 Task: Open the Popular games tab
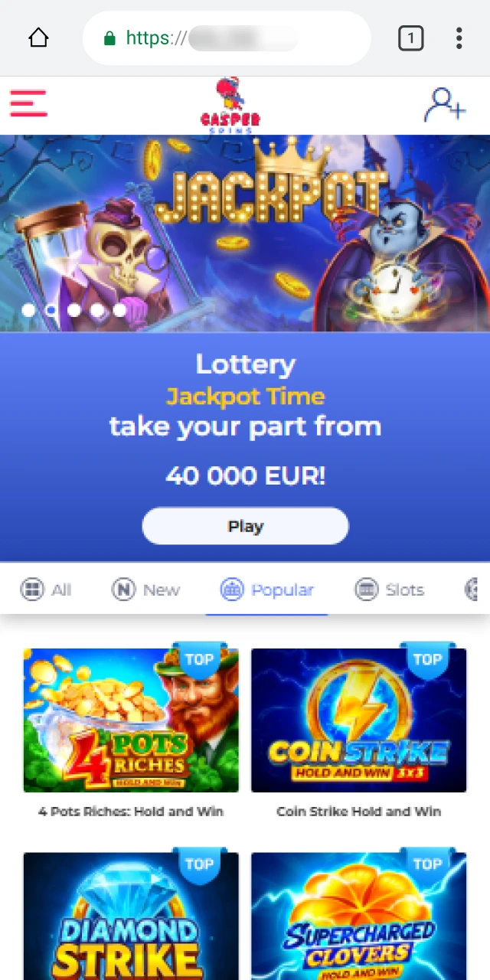[266, 590]
